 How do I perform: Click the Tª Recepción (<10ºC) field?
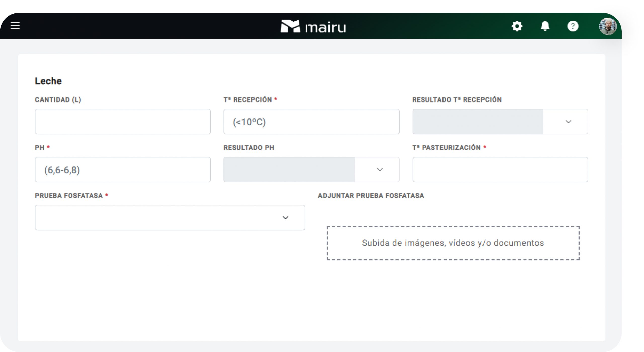click(x=311, y=122)
